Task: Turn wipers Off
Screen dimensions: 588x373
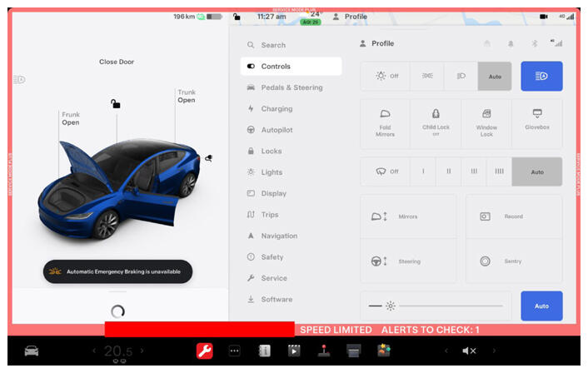Action: 386,172
